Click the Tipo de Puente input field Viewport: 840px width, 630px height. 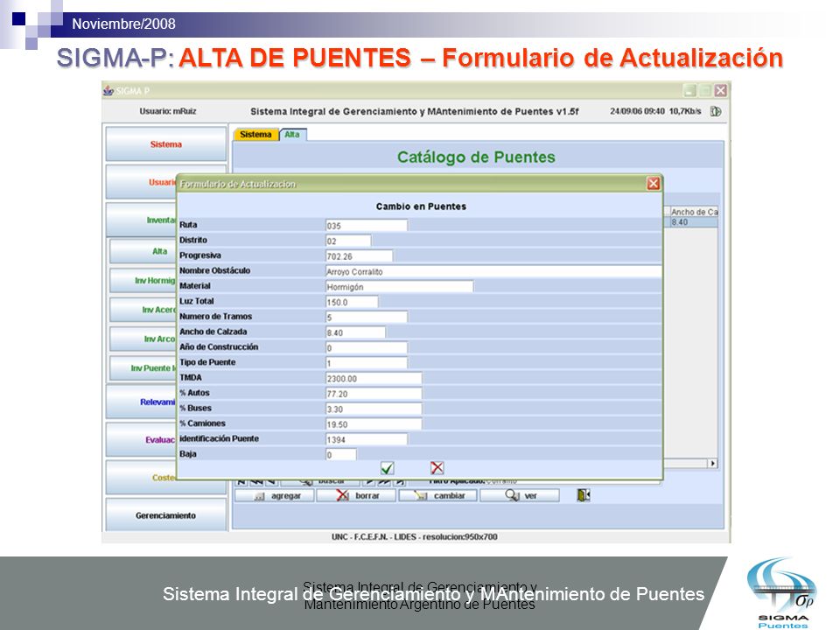click(x=367, y=363)
